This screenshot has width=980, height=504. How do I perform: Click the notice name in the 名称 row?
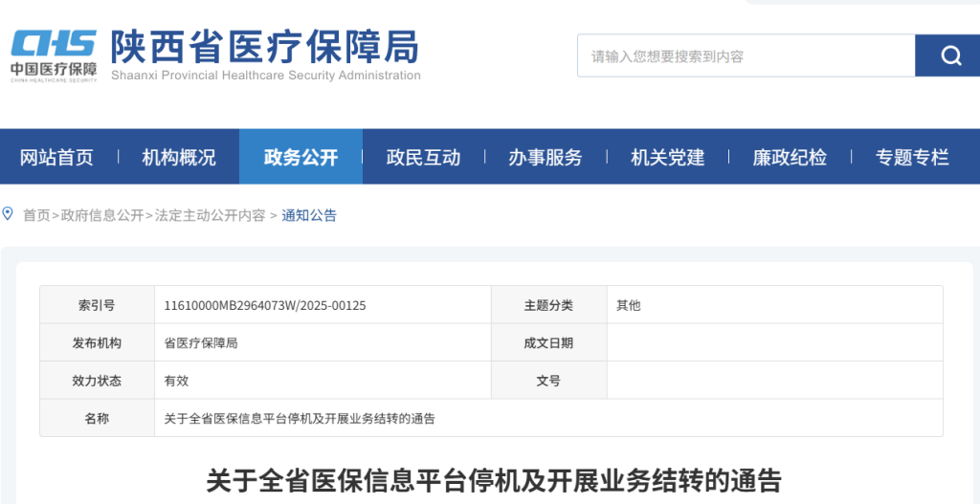click(300, 419)
